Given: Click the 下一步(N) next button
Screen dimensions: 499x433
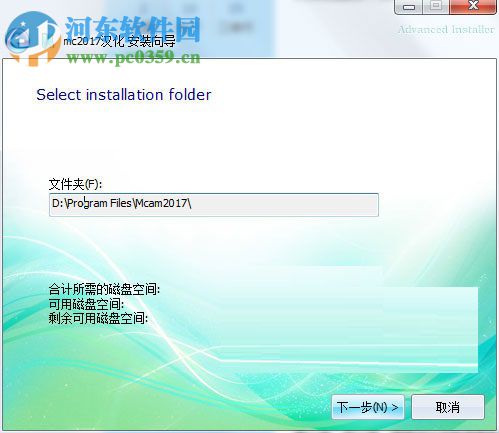Looking at the screenshot, I should (368, 407).
